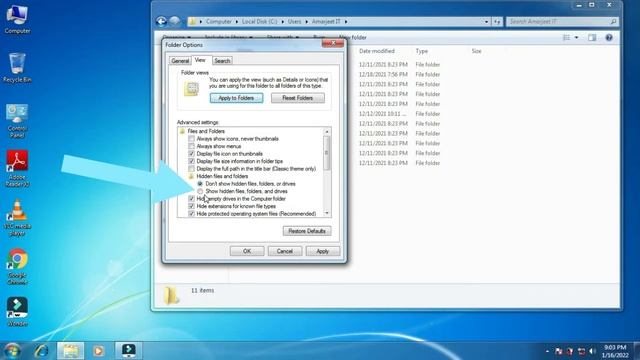The image size is (640, 360).
Task: Uncheck Display file icon on thumbnails
Action: 191,154
